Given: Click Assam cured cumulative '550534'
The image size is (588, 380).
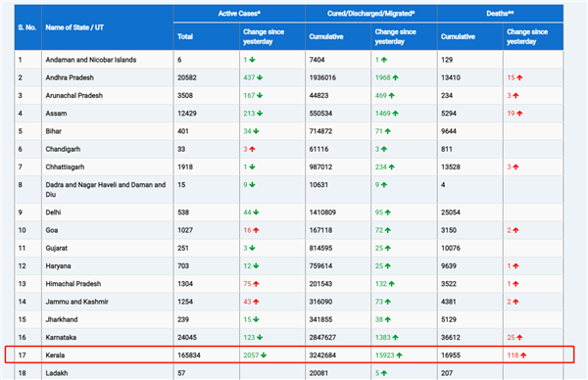Looking at the screenshot, I should (x=320, y=114).
